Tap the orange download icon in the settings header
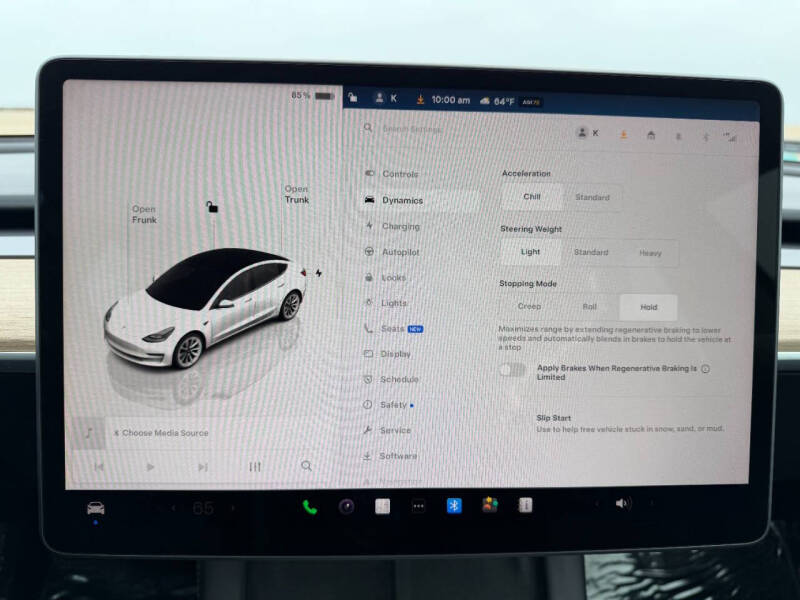Image resolution: width=800 pixels, height=600 pixels. tap(623, 135)
